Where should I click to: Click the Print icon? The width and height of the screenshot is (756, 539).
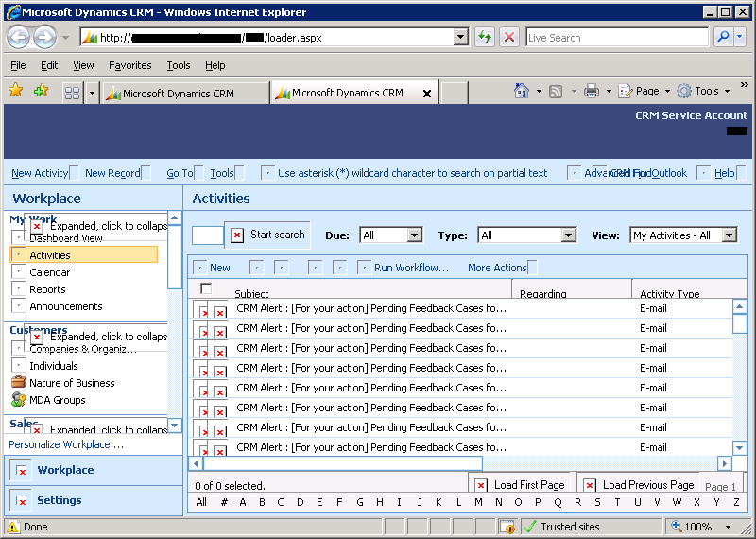[592, 91]
